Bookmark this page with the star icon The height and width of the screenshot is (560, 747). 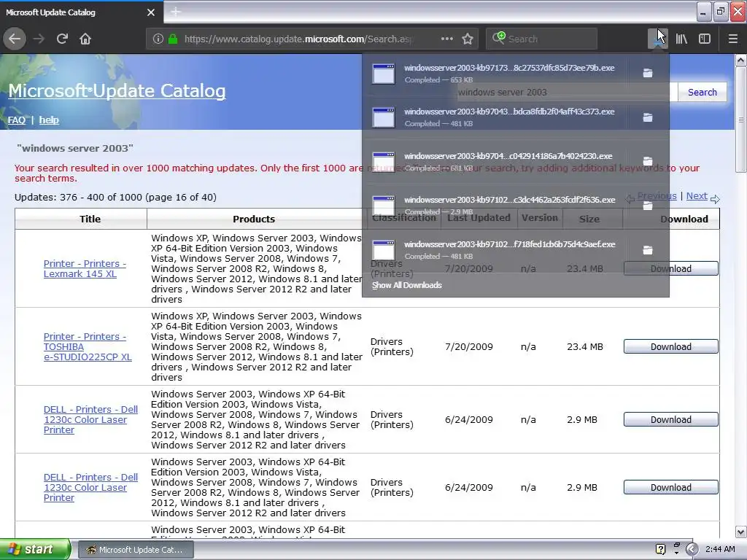tap(468, 39)
